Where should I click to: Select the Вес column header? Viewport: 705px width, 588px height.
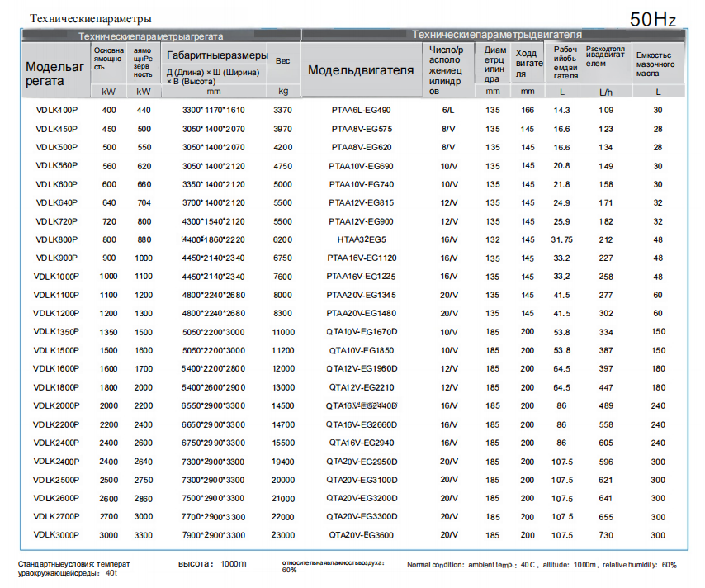(283, 61)
